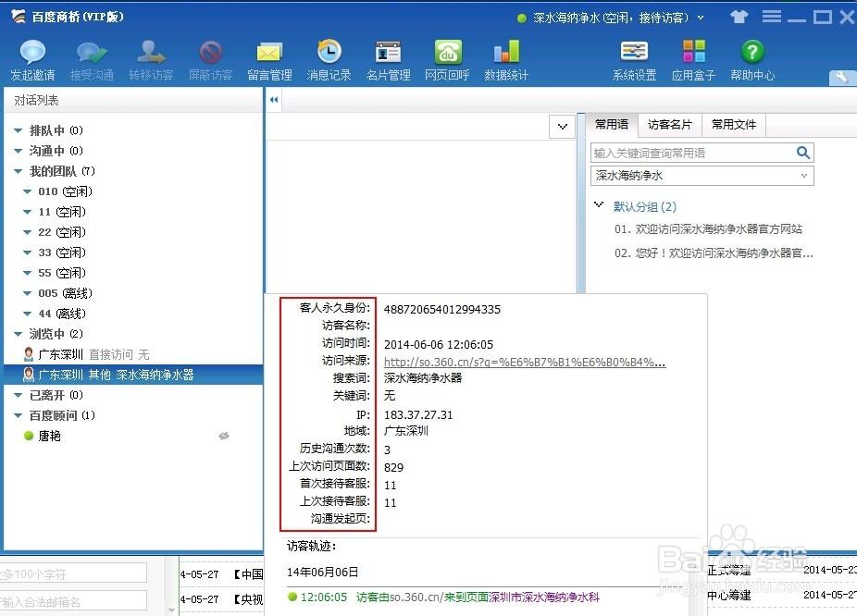Click 屏蔽访客 block icon
The image size is (857, 616).
pyautogui.click(x=210, y=53)
